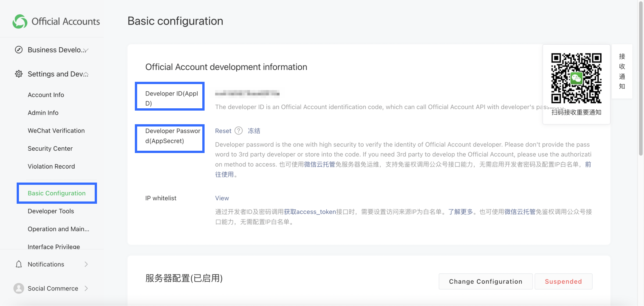
Task: Click Official Account development information heading
Action: (226, 67)
